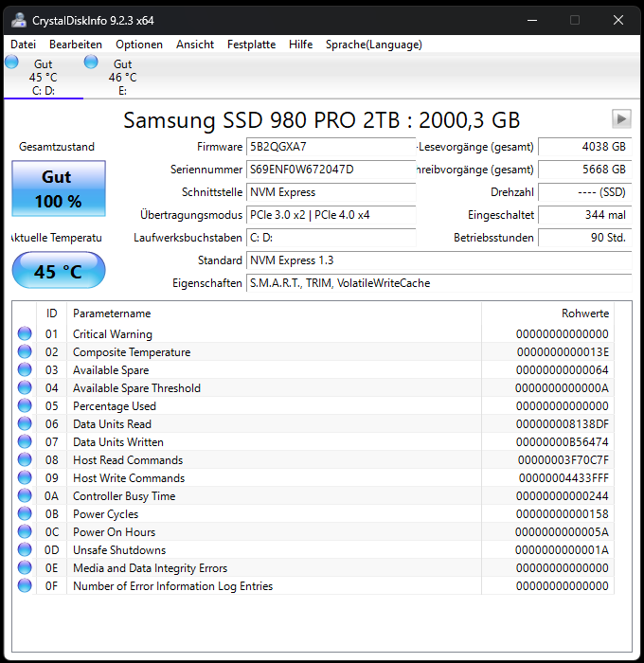Click the total reads value 4038 GB
Image resolution: width=644 pixels, height=663 pixels.
pyautogui.click(x=584, y=147)
